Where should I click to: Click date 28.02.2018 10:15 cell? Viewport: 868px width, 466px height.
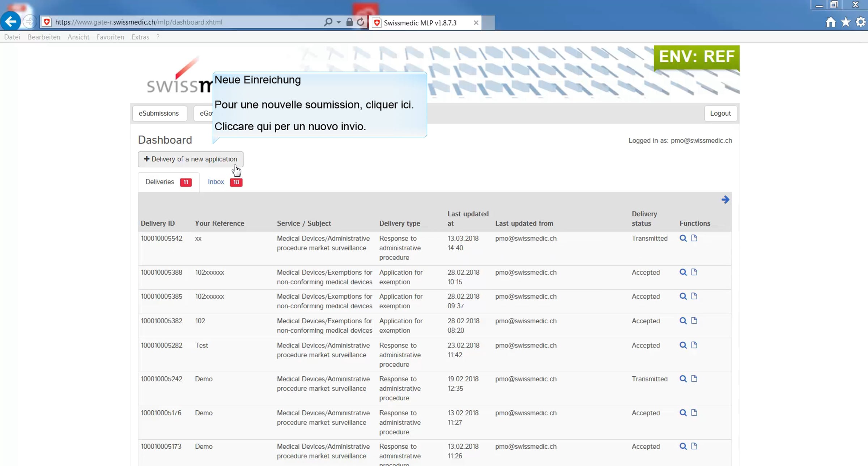[x=463, y=277]
